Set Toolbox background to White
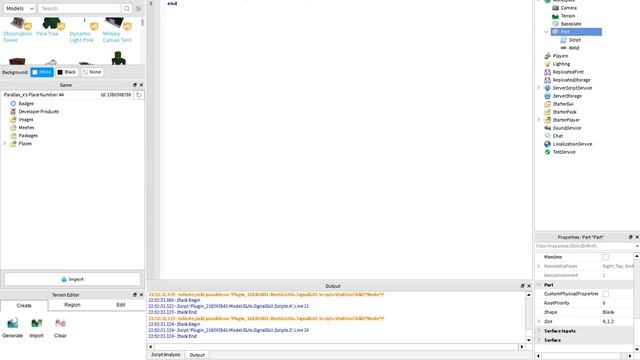This screenshot has width=640, height=360. 42,72
